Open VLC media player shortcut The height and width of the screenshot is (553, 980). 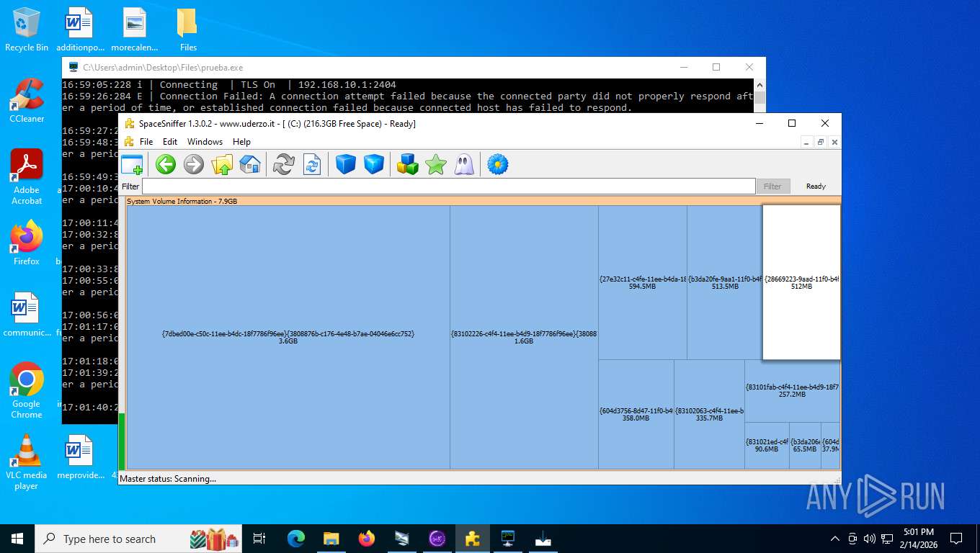pyautogui.click(x=27, y=462)
